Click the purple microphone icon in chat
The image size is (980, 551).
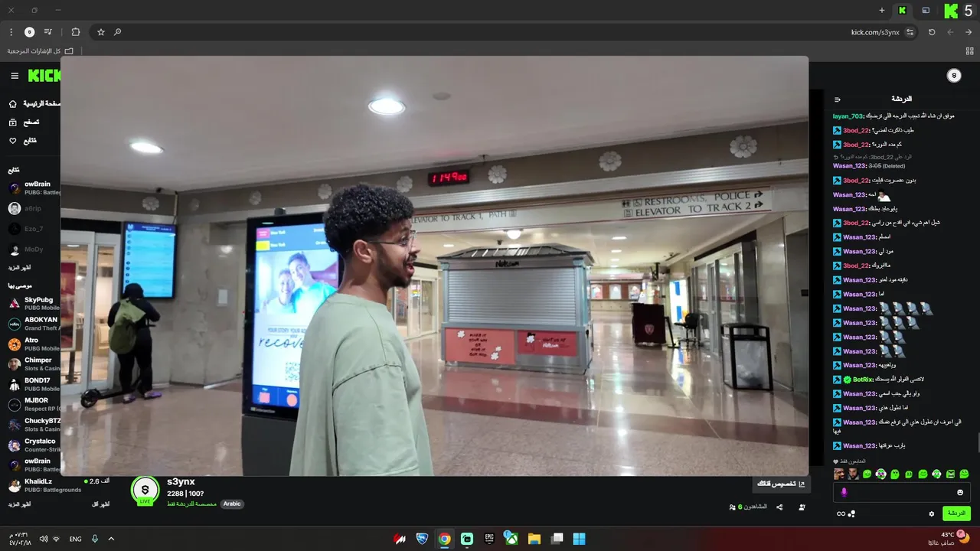pyautogui.click(x=844, y=492)
